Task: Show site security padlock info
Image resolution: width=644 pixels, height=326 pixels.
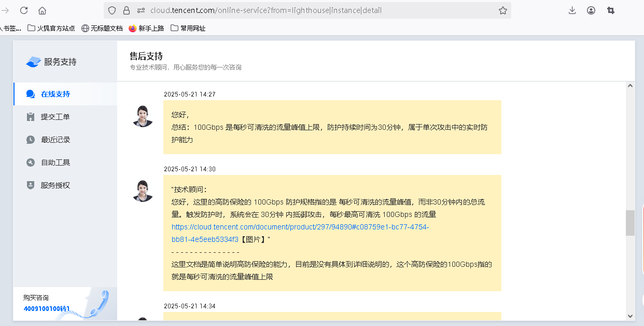Action: [127, 10]
